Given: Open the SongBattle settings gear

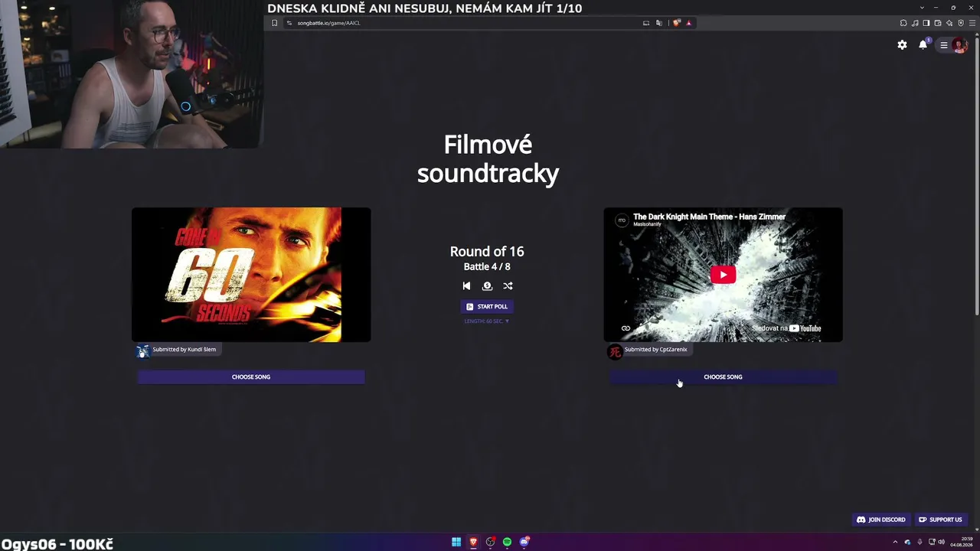Looking at the screenshot, I should tap(902, 45).
